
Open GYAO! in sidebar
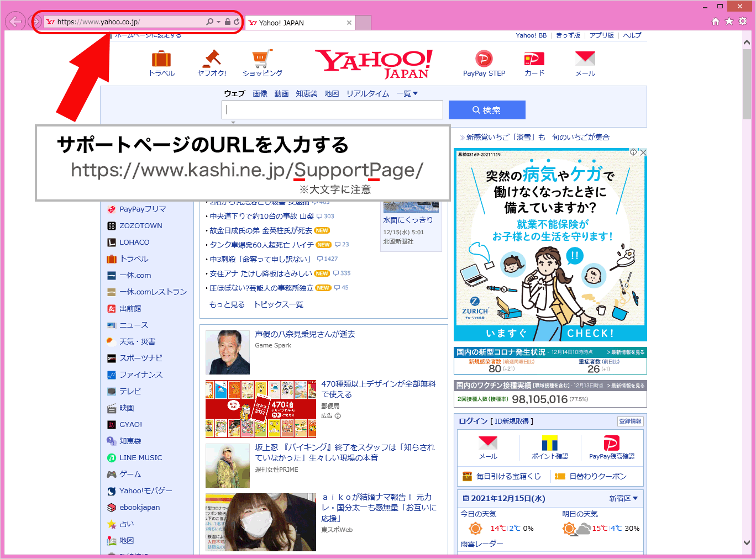click(x=131, y=424)
